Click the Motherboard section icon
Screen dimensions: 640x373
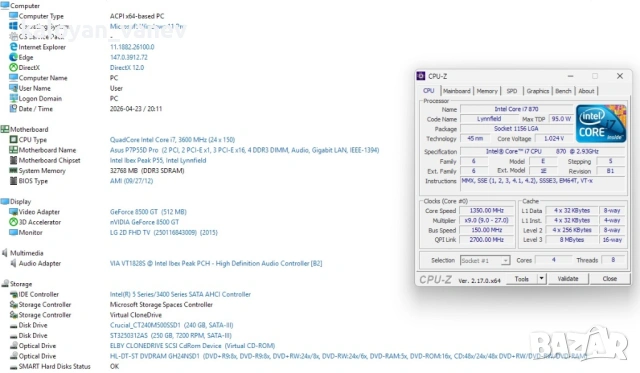coord(5,129)
